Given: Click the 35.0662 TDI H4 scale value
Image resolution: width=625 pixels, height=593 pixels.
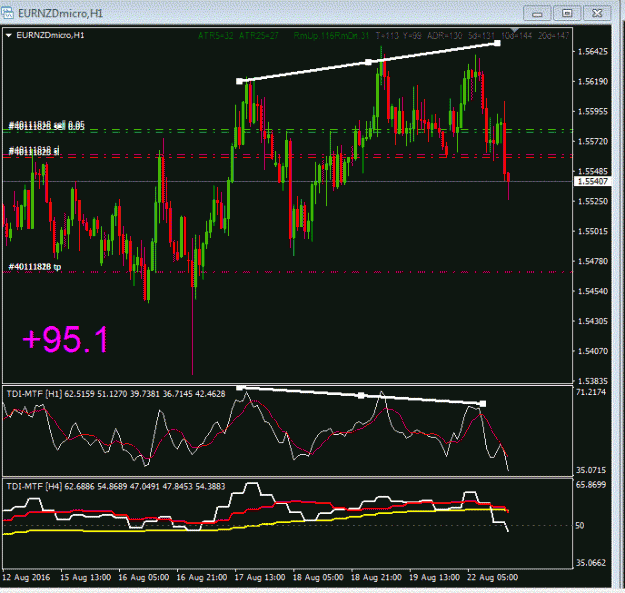Looking at the screenshot, I should tap(591, 563).
